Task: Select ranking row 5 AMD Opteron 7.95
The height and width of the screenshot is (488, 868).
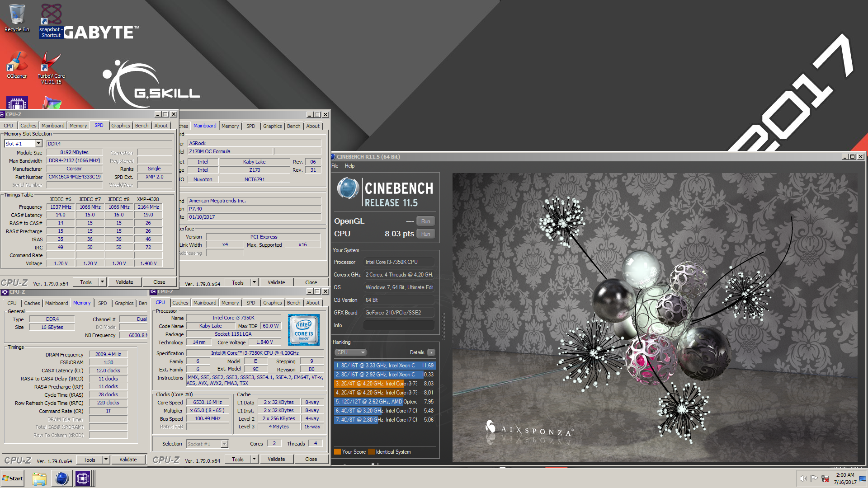Action: tap(385, 402)
